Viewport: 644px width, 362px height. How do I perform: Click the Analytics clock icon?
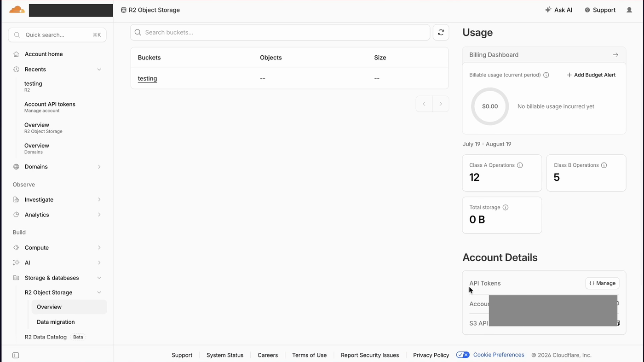(x=16, y=215)
